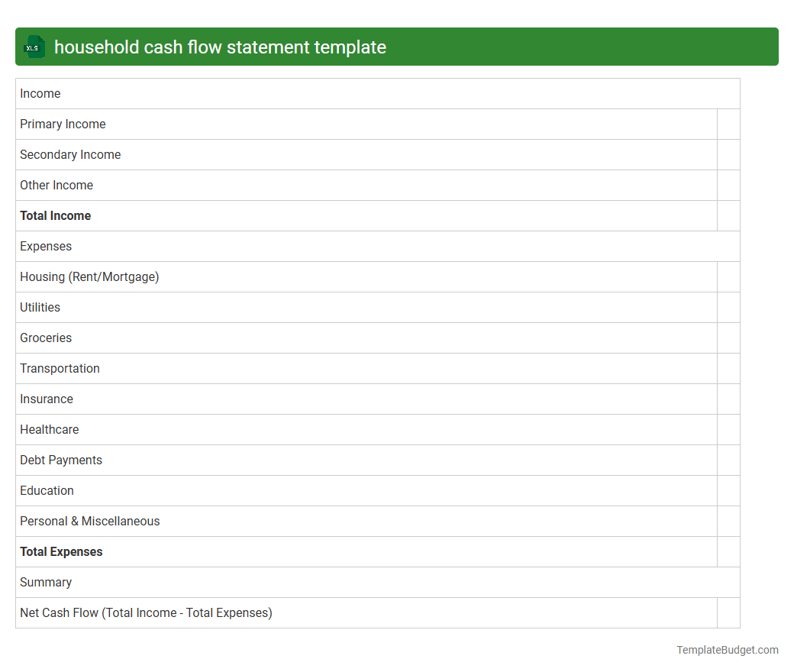Click the Other Income cell

(x=56, y=185)
